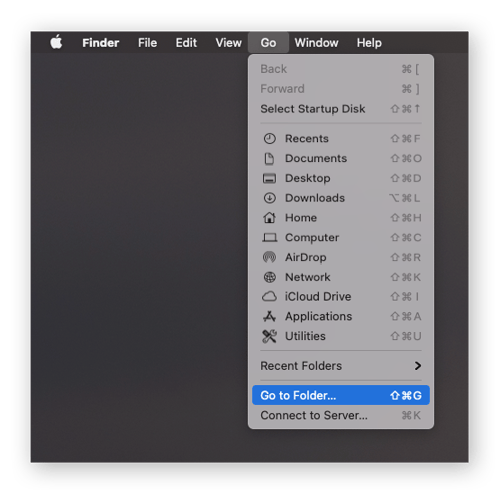500x494 pixels.
Task: Click the Home house icon
Action: click(x=269, y=217)
